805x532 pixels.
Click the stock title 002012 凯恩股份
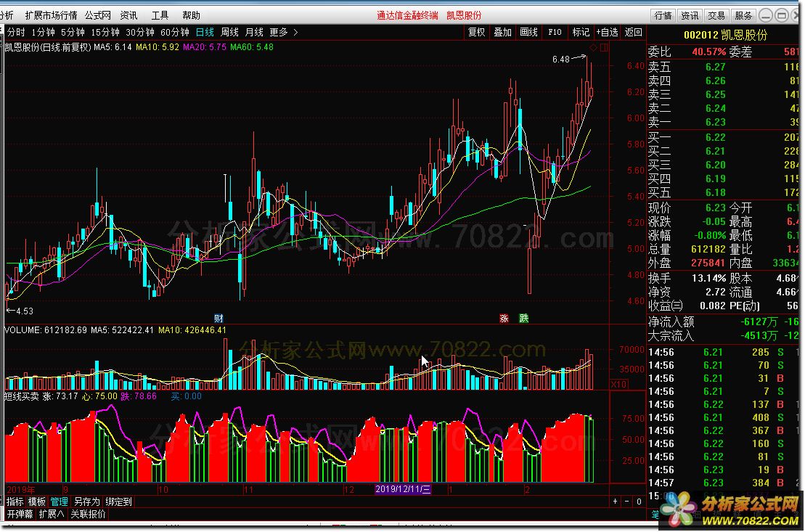(x=725, y=35)
